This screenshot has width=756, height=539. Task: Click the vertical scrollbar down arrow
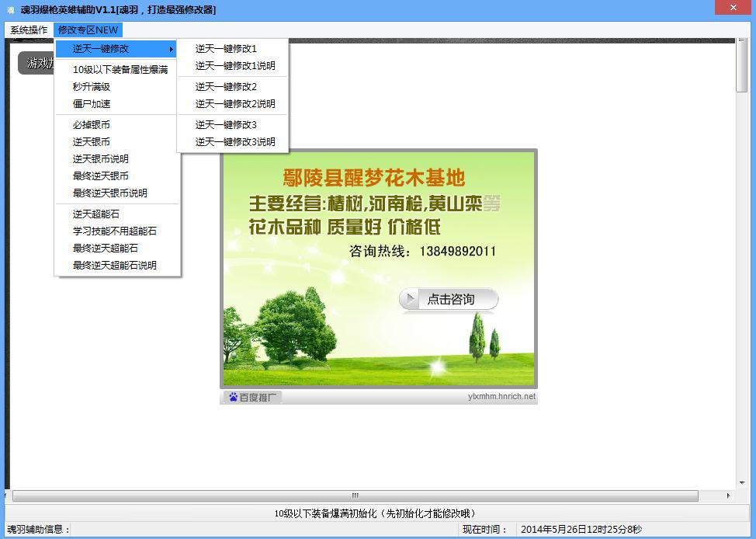coord(742,482)
